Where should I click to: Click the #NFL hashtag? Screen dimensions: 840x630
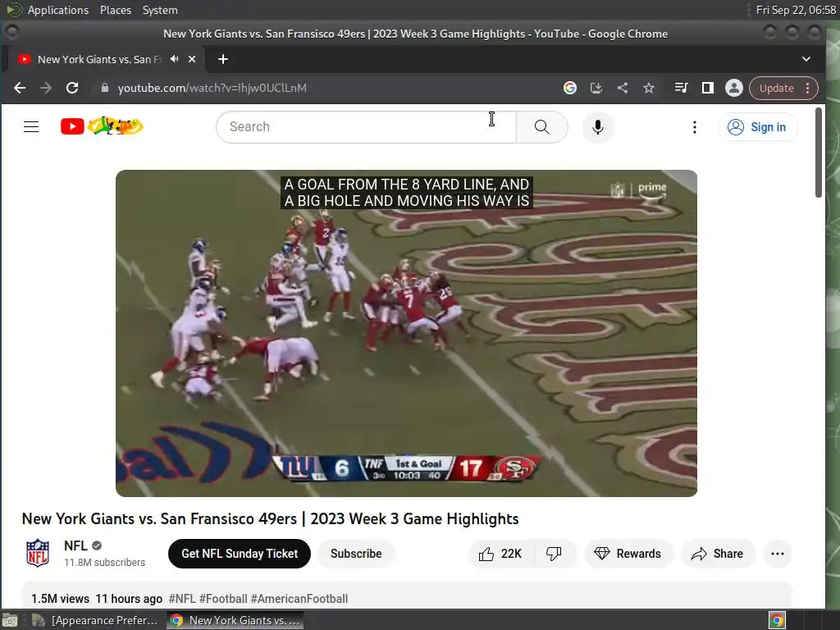pyautogui.click(x=182, y=598)
